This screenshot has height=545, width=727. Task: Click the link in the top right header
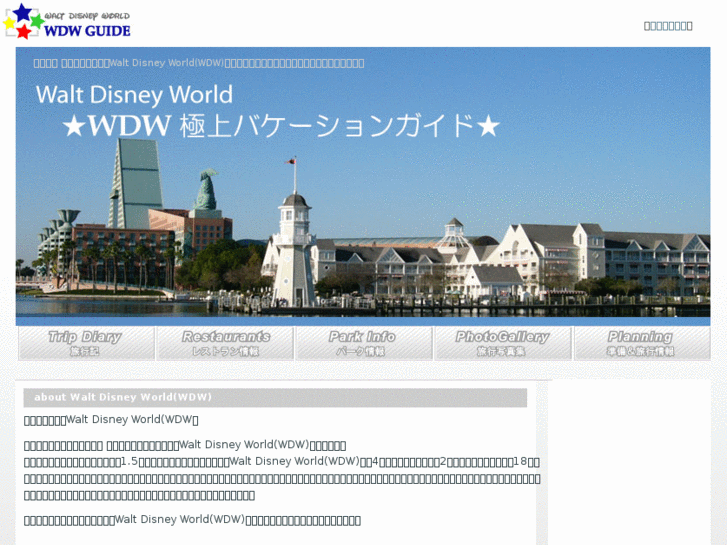coord(668,26)
